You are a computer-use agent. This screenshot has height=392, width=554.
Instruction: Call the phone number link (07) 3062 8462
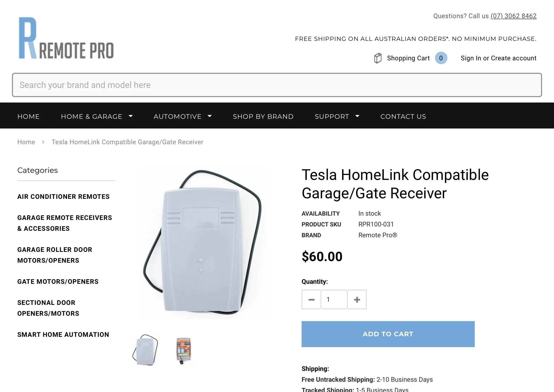(x=513, y=16)
